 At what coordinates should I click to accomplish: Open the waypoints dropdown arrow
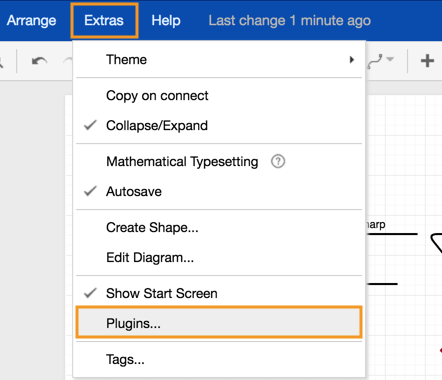(x=390, y=59)
